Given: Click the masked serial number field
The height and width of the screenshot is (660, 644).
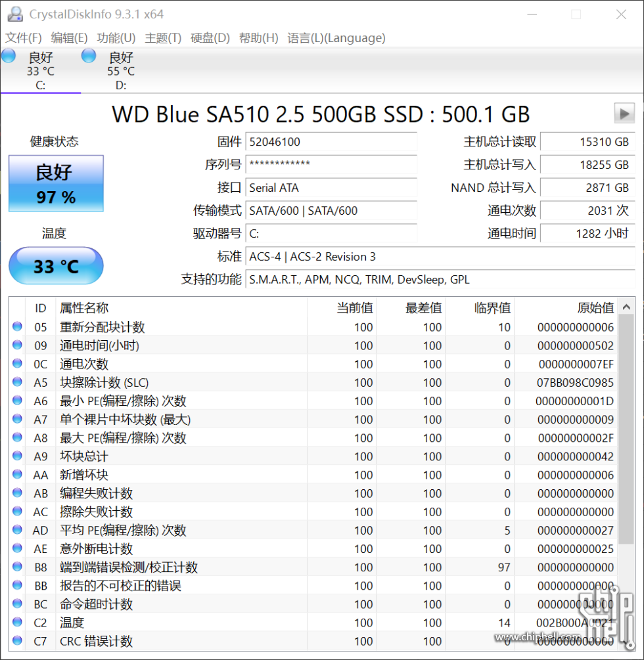Looking at the screenshot, I should [331, 165].
